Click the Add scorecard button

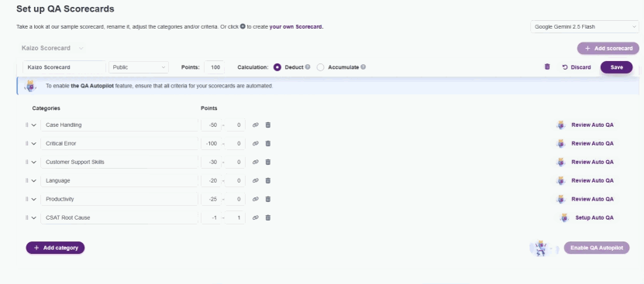click(608, 49)
